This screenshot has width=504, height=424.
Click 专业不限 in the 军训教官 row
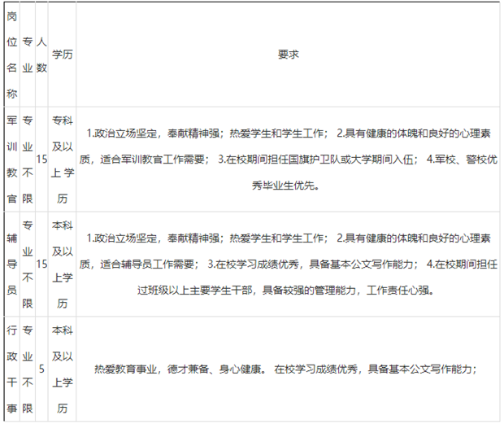(28, 159)
